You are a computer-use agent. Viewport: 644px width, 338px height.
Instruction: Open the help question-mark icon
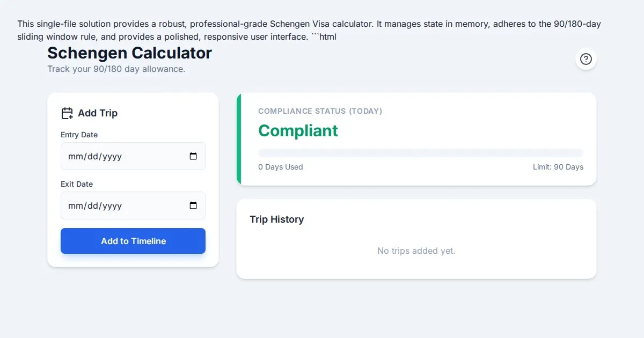(586, 59)
